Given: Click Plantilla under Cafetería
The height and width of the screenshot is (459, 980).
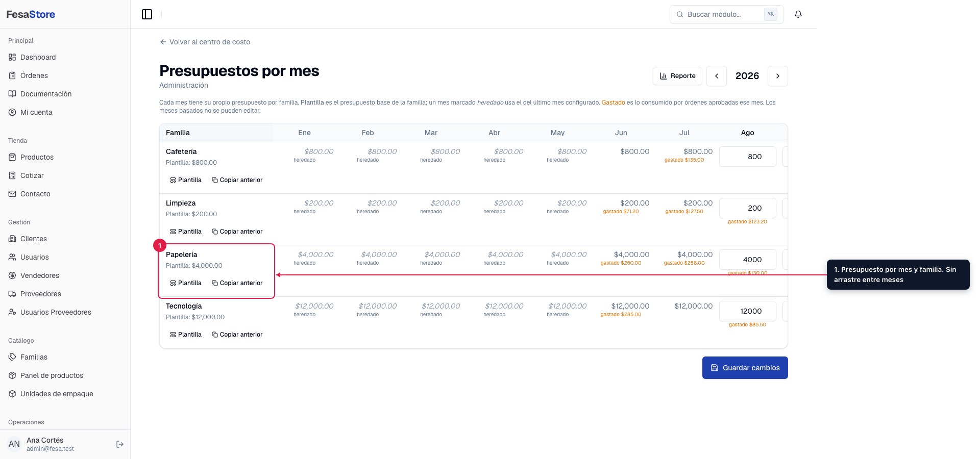Looking at the screenshot, I should tap(186, 180).
